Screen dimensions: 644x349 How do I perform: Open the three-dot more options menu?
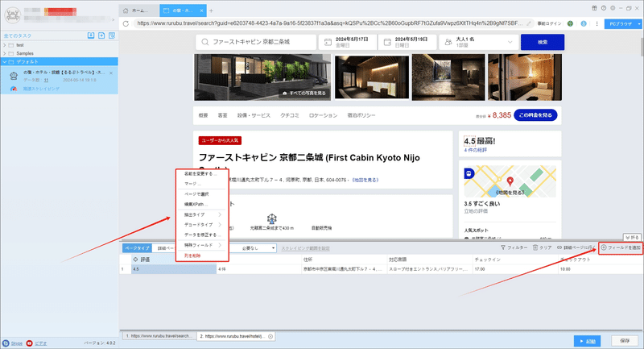coord(597,24)
